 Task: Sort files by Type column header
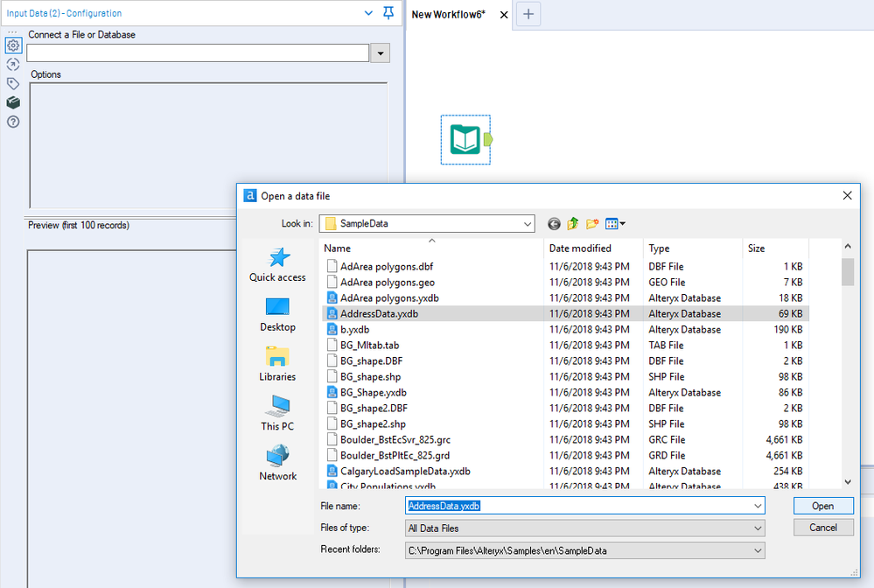click(693, 248)
